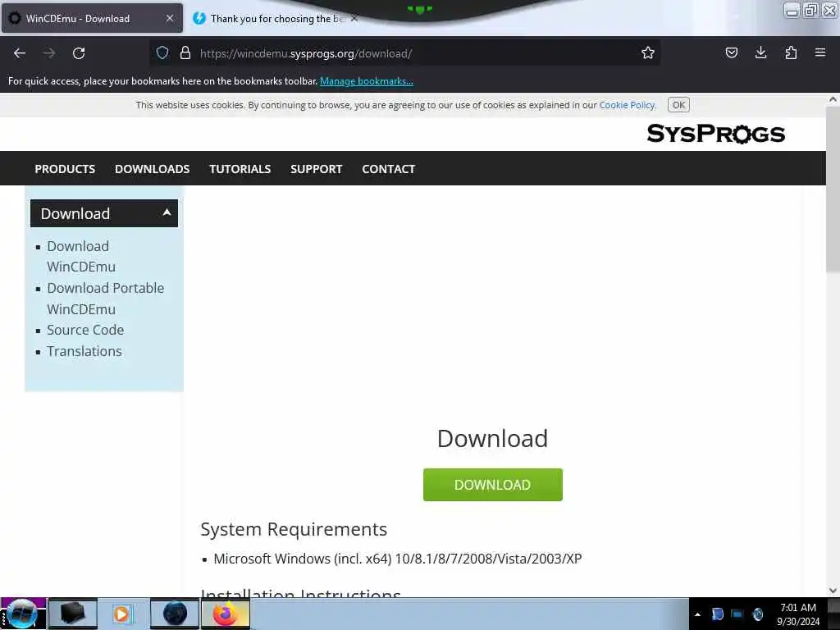The height and width of the screenshot is (630, 840).
Task: View site security padlock info
Action: 185,52
